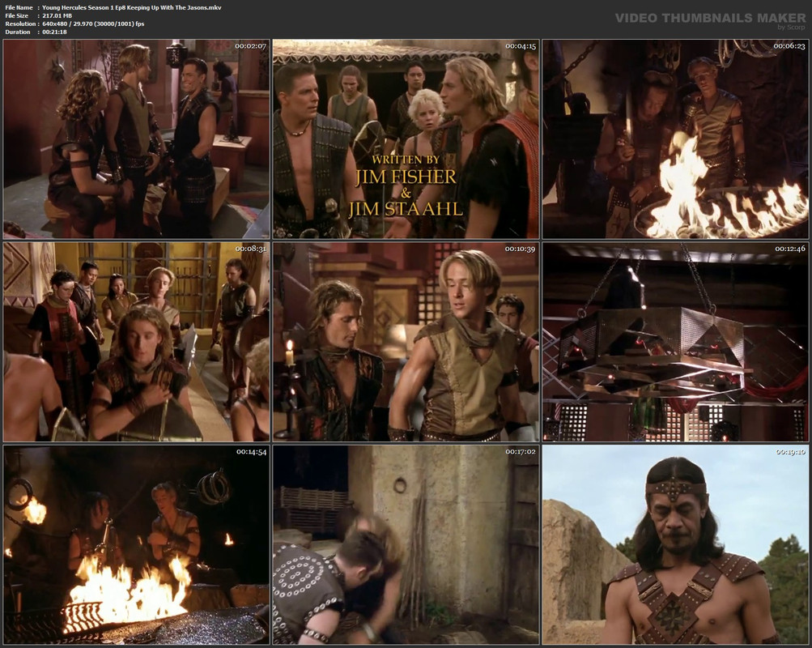The image size is (812, 648).
Task: Click the 'JIM FISHER' credit name
Action: [x=406, y=177]
